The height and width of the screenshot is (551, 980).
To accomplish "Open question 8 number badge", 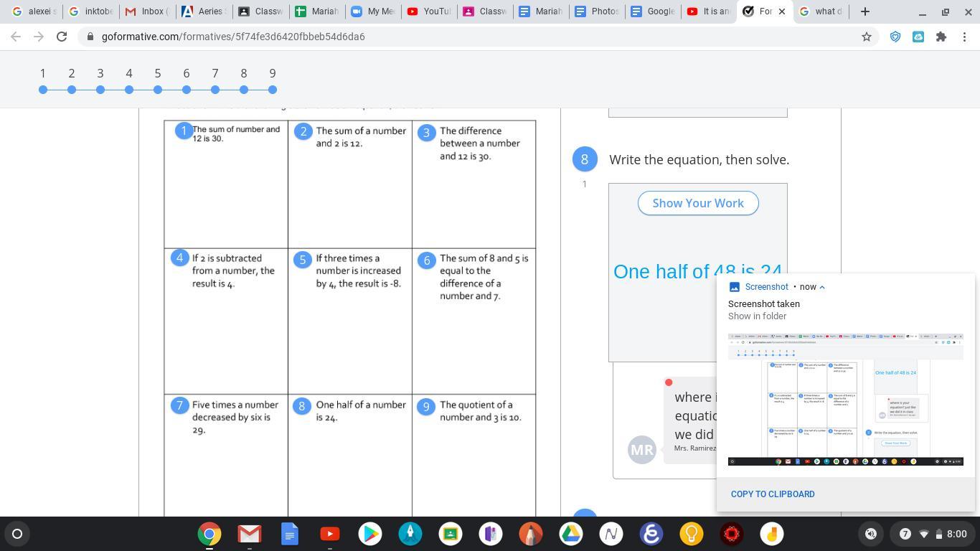I will click(585, 159).
